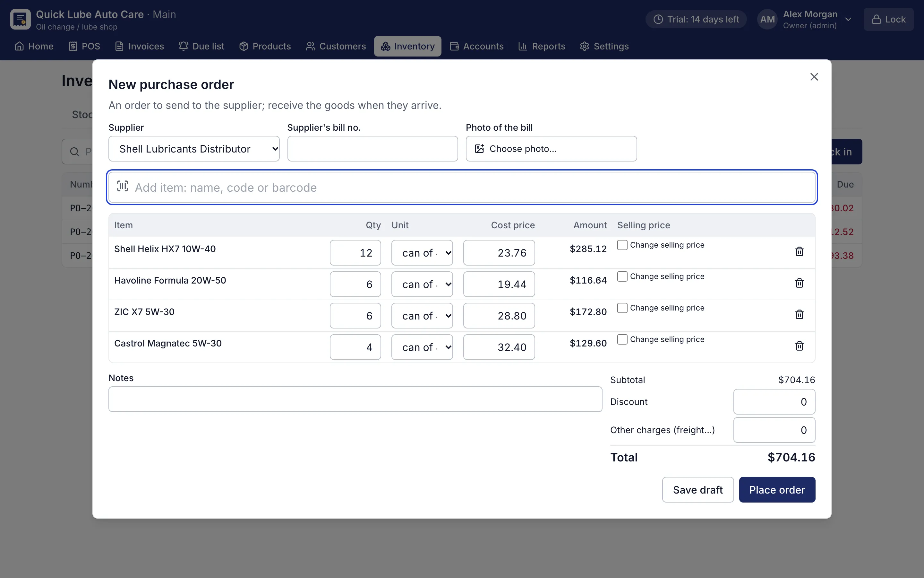The image size is (924, 578).
Task: Click the Notes text field
Action: click(x=355, y=399)
